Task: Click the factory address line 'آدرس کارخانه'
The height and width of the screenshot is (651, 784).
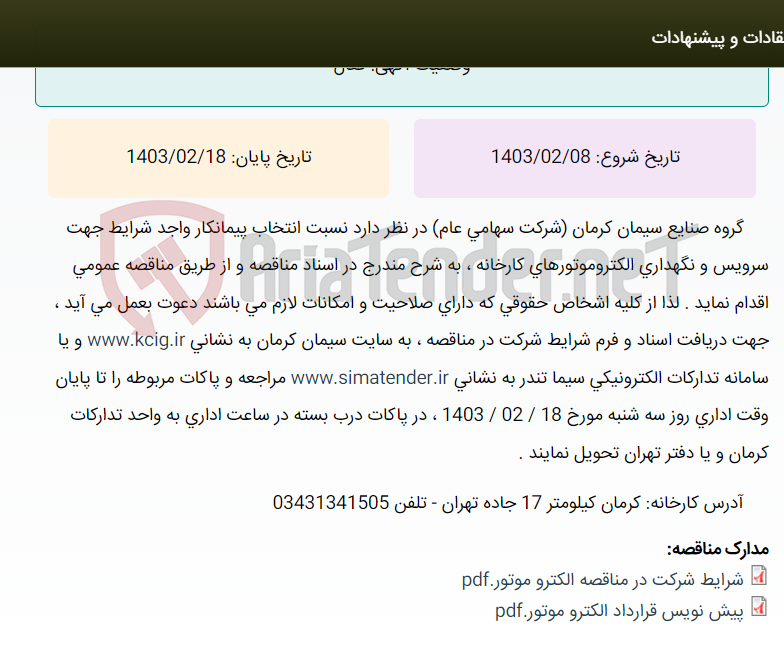Action: click(x=508, y=502)
